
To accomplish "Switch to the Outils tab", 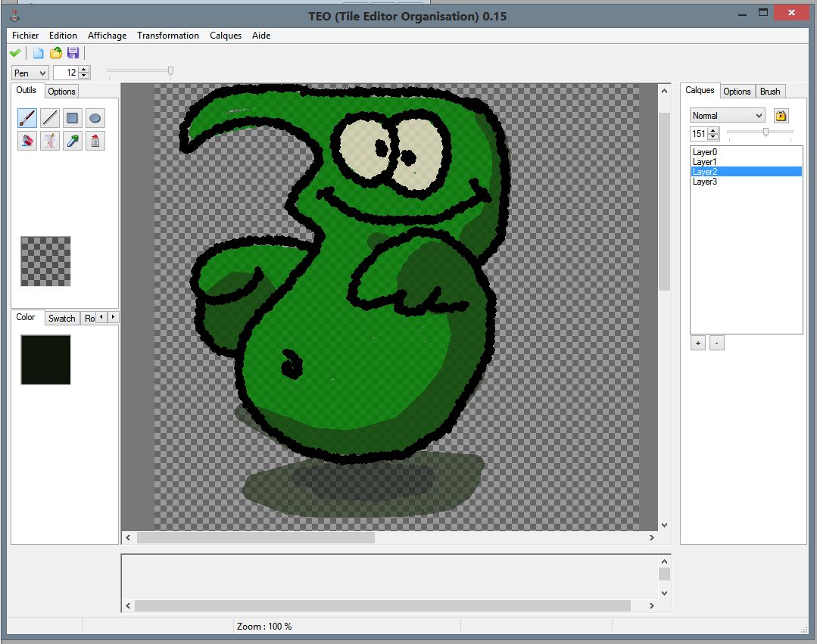I will [x=26, y=90].
